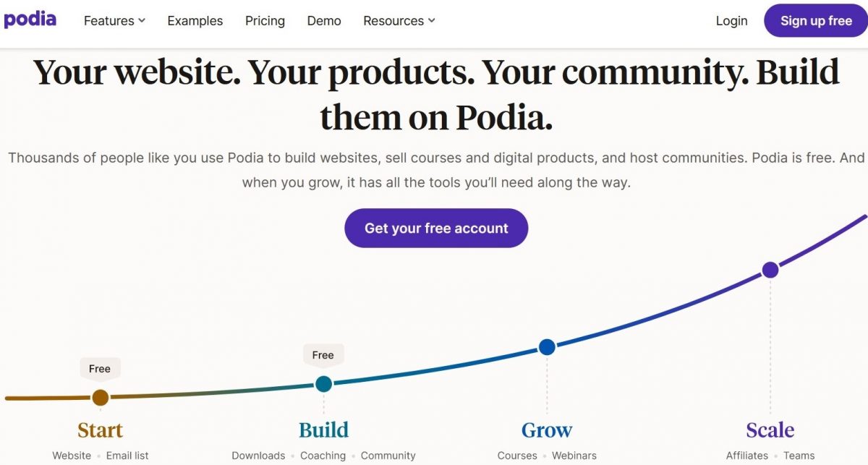
Task: Click the Sign up free button
Action: (x=816, y=21)
